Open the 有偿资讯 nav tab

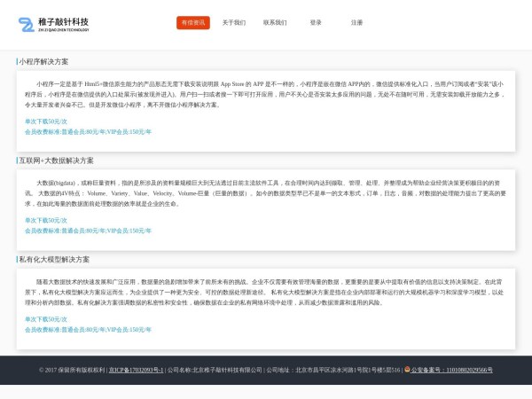tap(192, 22)
